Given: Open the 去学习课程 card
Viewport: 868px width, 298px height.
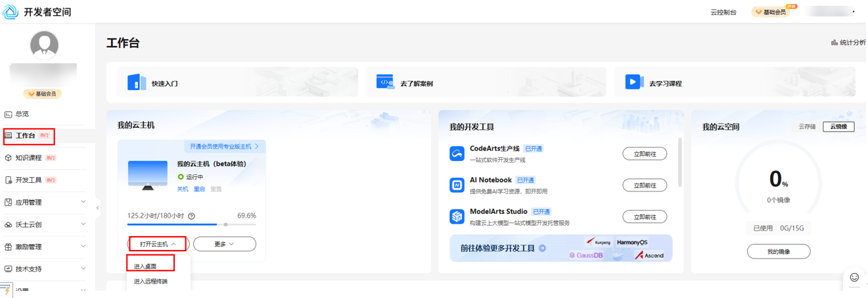Looking at the screenshot, I should pos(735,82).
